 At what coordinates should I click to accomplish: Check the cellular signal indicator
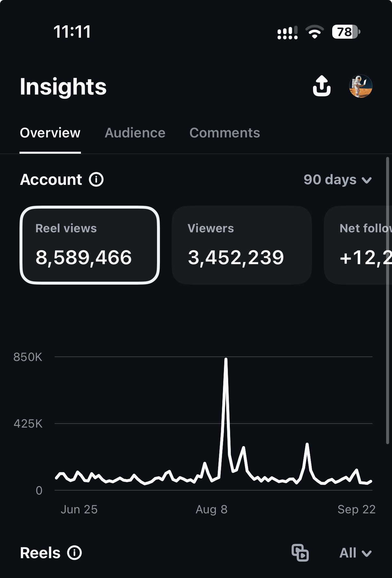pos(287,33)
